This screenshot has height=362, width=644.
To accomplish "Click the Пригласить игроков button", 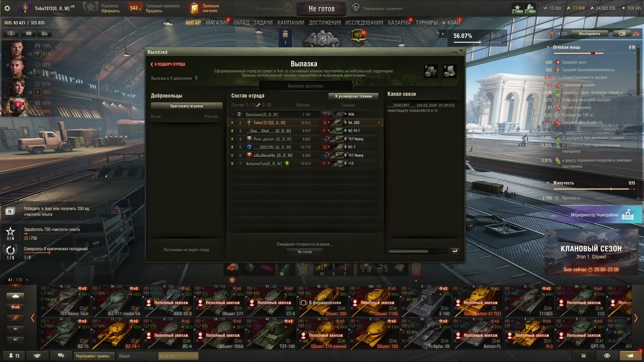I will point(187,106).
